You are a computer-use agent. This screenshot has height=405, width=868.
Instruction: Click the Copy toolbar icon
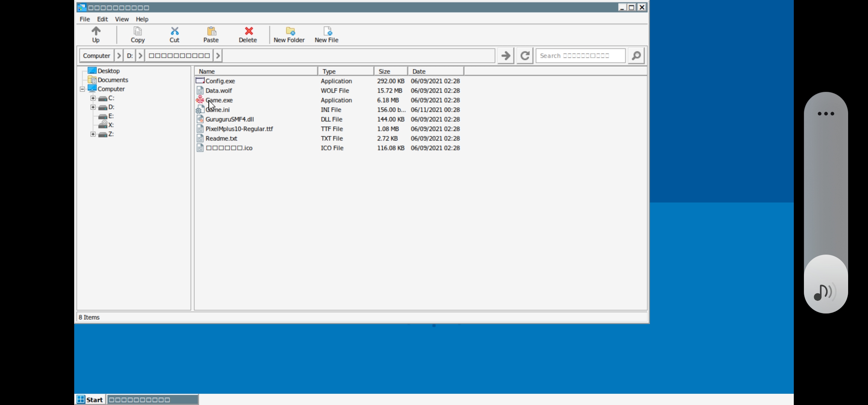point(138,31)
